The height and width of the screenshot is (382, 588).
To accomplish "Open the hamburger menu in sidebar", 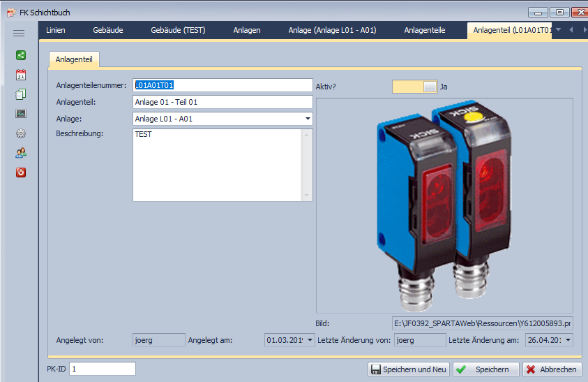I will 19,33.
